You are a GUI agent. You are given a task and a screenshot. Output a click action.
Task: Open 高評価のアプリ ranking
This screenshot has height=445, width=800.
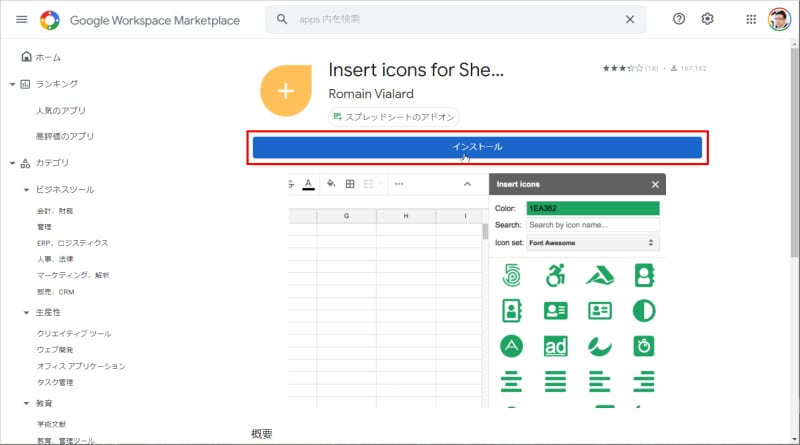coord(65,136)
